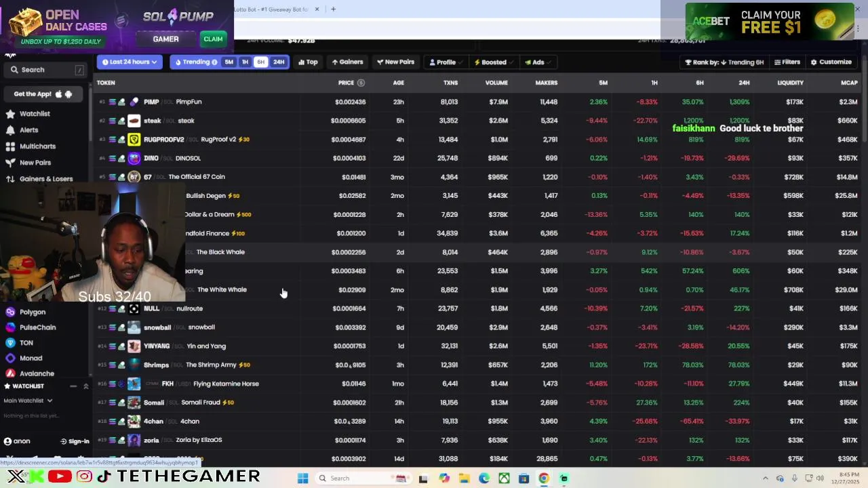Image resolution: width=868 pixels, height=488 pixels.
Task: Open Customize columns menu
Action: [831, 62]
